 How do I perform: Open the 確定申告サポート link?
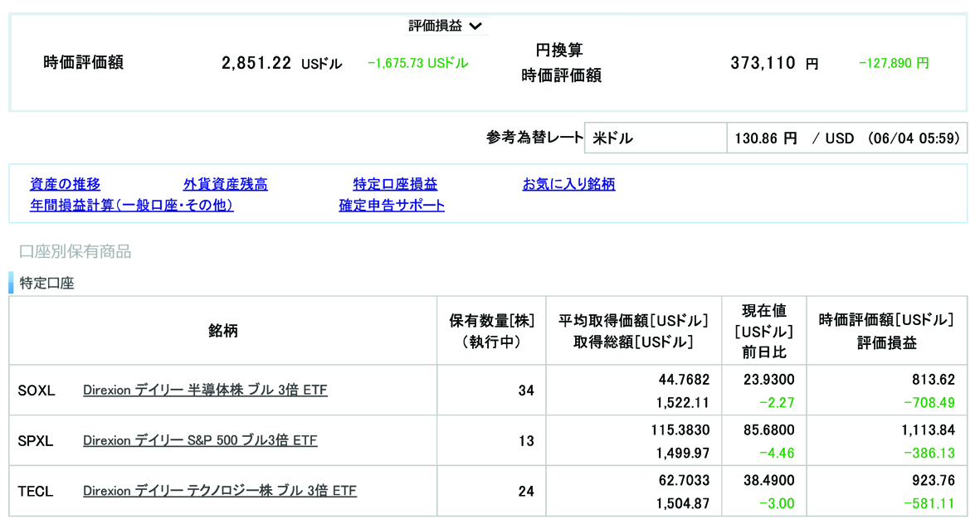(x=392, y=205)
